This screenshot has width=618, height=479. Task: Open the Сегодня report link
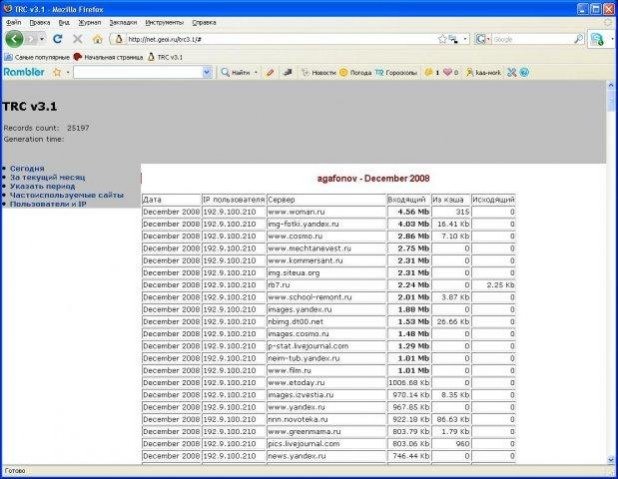pyautogui.click(x=27, y=168)
